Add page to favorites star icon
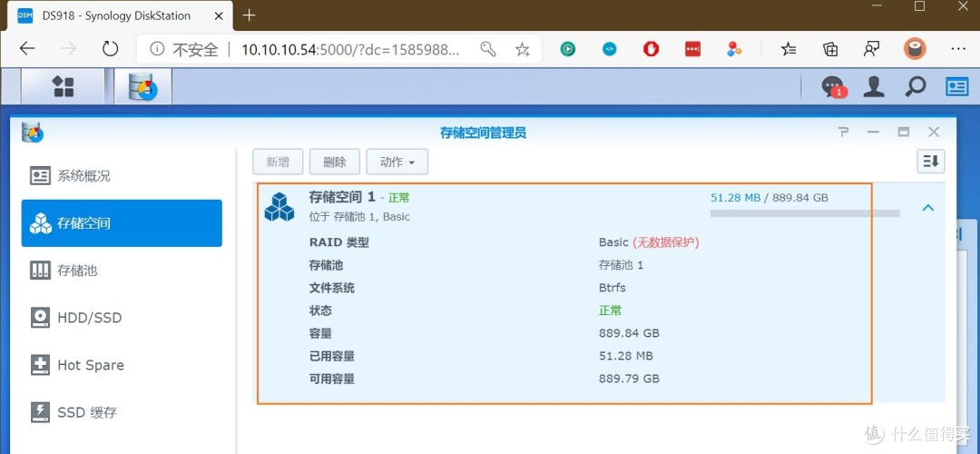The height and width of the screenshot is (454, 980). (523, 49)
